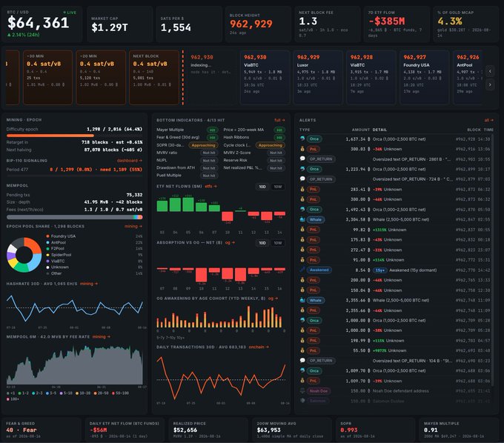Screen dimensions: 504x443
Task: Click the money bag icon in the 150.04 PnL row
Action: click(x=302, y=290)
